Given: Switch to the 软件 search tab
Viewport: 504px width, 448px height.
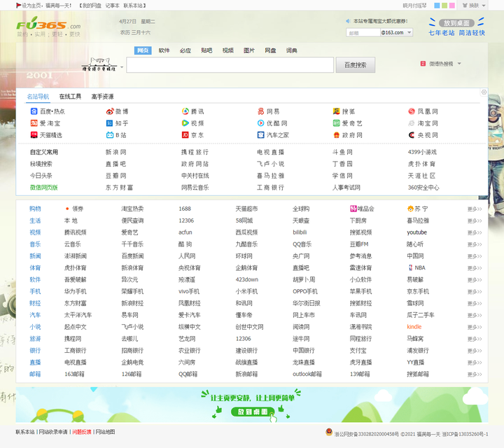Looking at the screenshot, I should [x=164, y=50].
